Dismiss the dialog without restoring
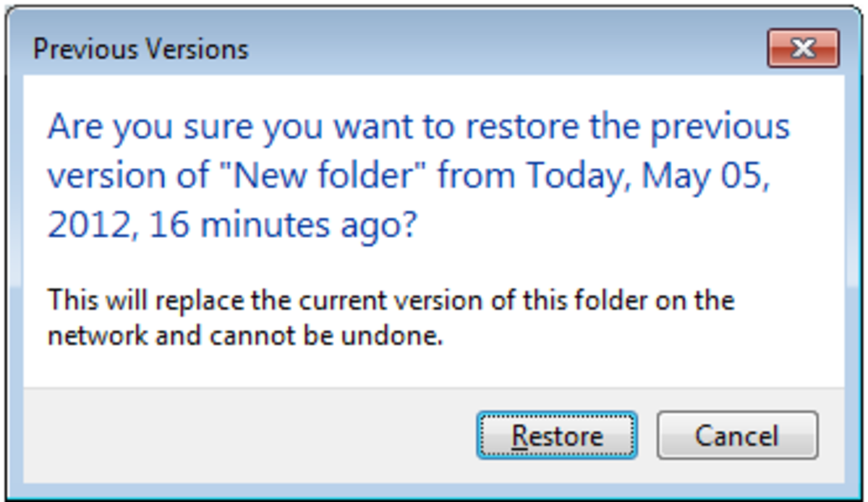 pos(736,435)
